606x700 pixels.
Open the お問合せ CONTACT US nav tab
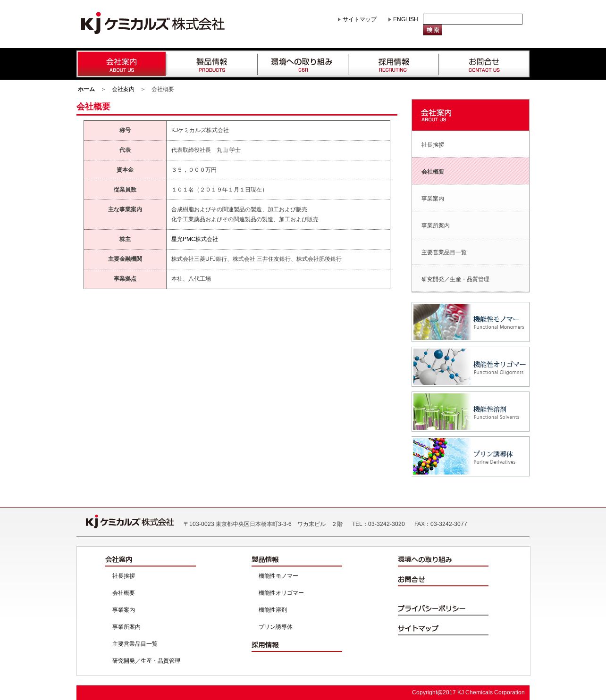484,64
